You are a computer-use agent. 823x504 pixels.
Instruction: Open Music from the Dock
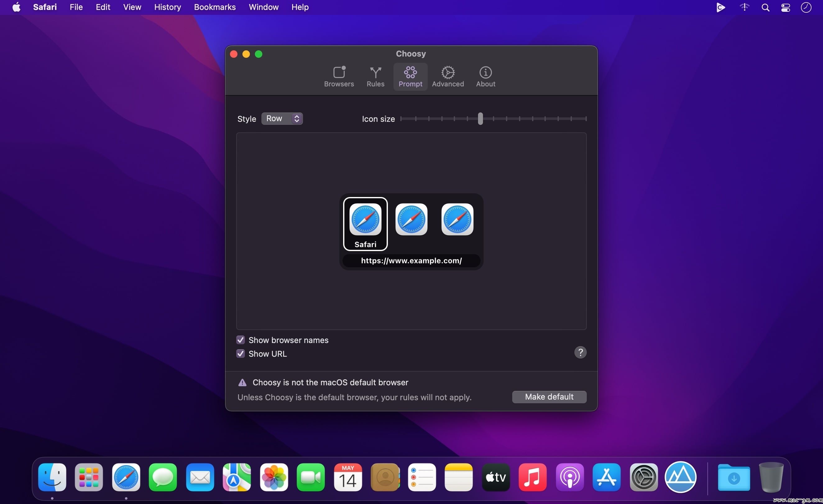pos(533,477)
